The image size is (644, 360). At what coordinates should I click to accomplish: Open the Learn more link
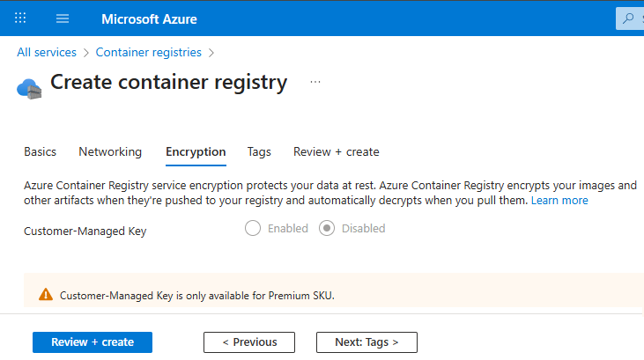click(x=559, y=201)
